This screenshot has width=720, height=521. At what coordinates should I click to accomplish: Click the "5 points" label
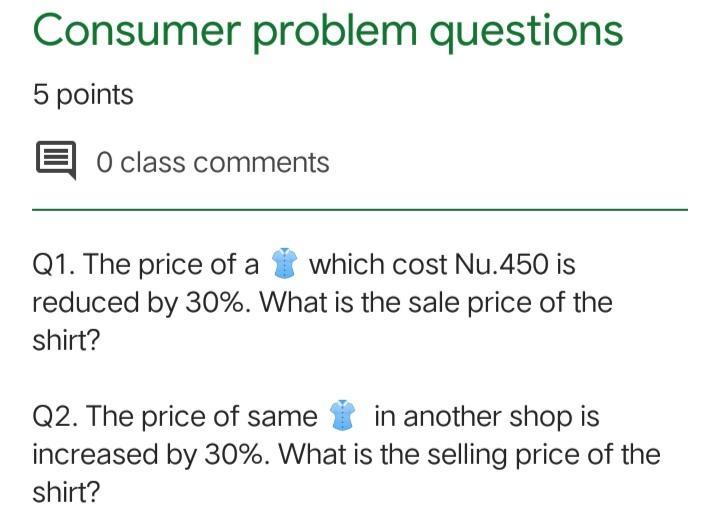pyautogui.click(x=83, y=95)
